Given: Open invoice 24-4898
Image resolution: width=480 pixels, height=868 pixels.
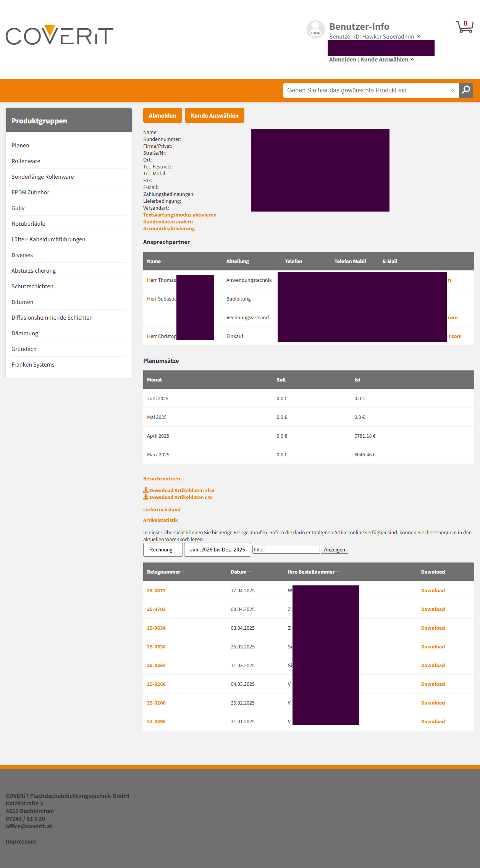Looking at the screenshot, I should coord(156,722).
